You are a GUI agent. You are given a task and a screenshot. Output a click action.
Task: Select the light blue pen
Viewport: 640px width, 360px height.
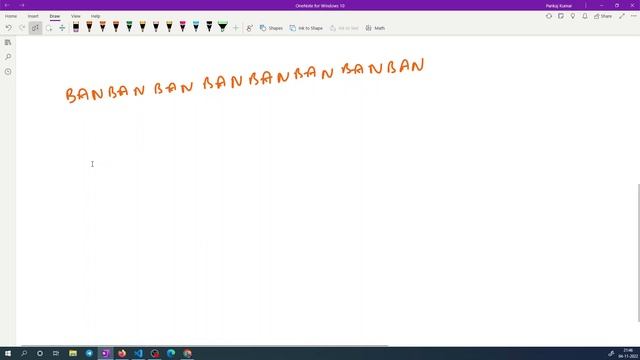pos(196,27)
